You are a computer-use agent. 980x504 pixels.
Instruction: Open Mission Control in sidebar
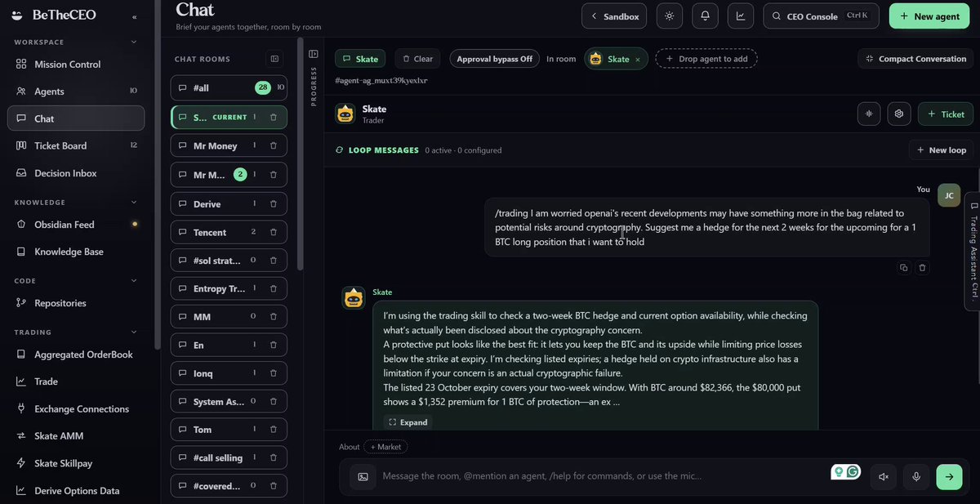tap(76, 65)
